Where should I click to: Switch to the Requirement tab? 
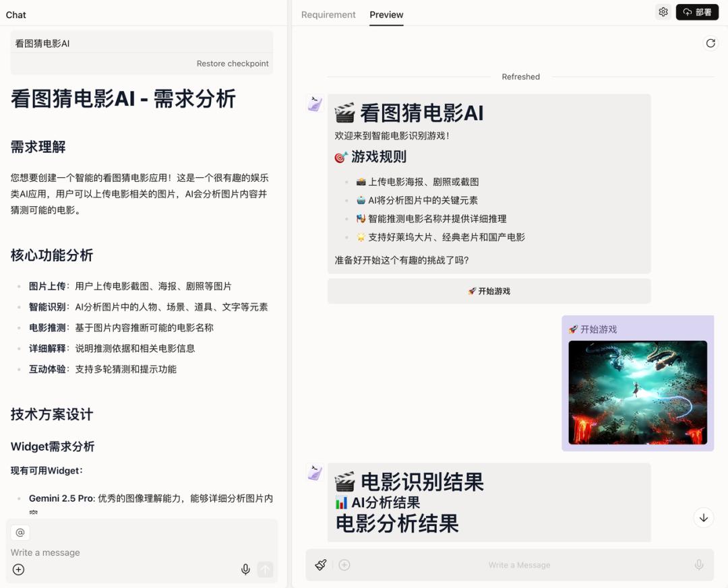click(328, 14)
